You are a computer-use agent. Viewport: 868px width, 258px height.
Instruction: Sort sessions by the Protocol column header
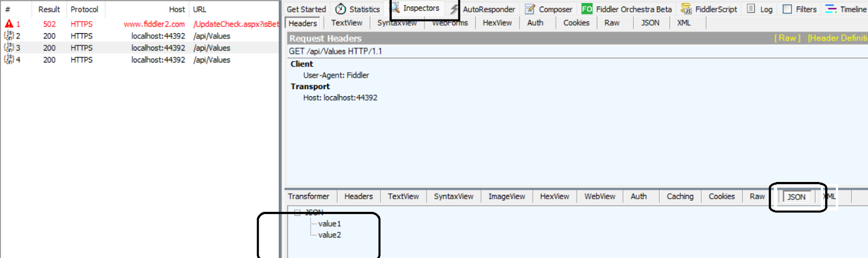[x=84, y=9]
